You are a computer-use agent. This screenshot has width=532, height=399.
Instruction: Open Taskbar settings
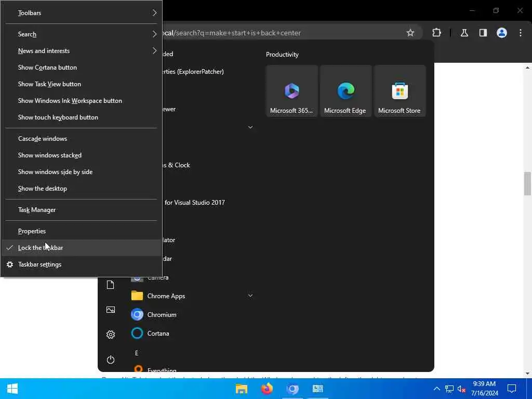[82, 264]
